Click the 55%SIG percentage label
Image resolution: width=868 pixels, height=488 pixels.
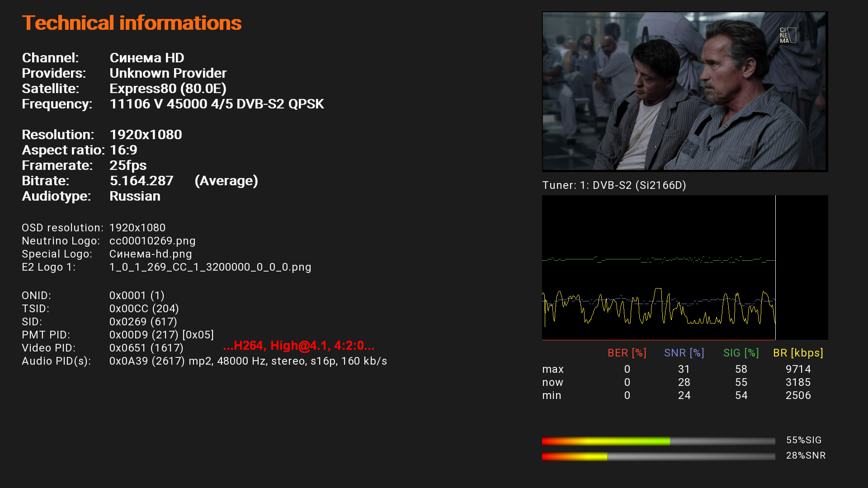pos(804,440)
